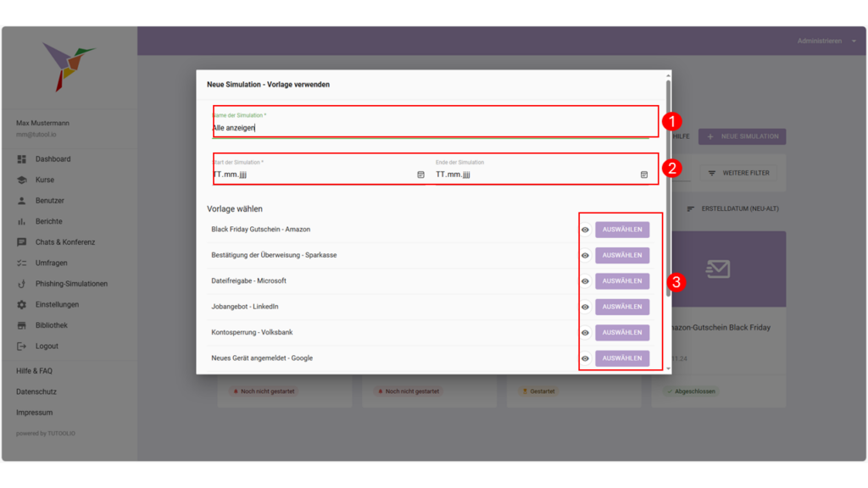Image resolution: width=868 pixels, height=488 pixels.
Task: Click the Phishing-Simulationen hook icon
Action: [21, 284]
